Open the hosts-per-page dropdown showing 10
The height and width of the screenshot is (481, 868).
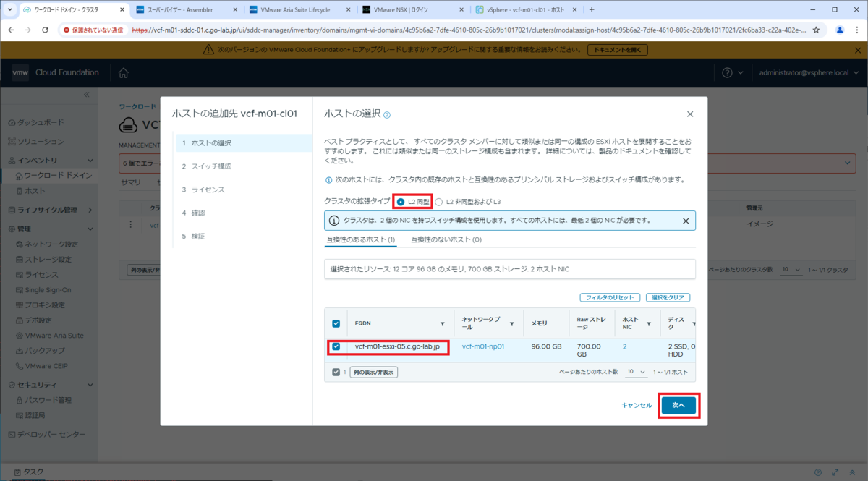637,371
